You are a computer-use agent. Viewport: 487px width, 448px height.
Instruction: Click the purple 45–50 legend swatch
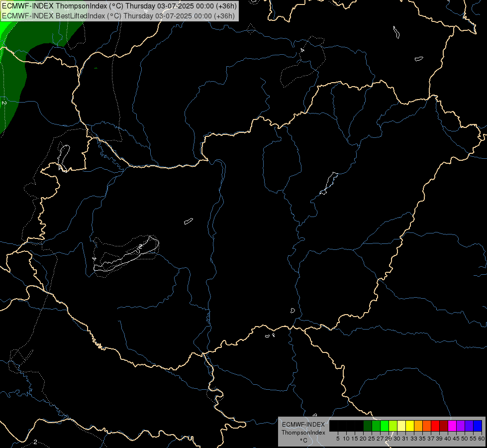click(461, 426)
